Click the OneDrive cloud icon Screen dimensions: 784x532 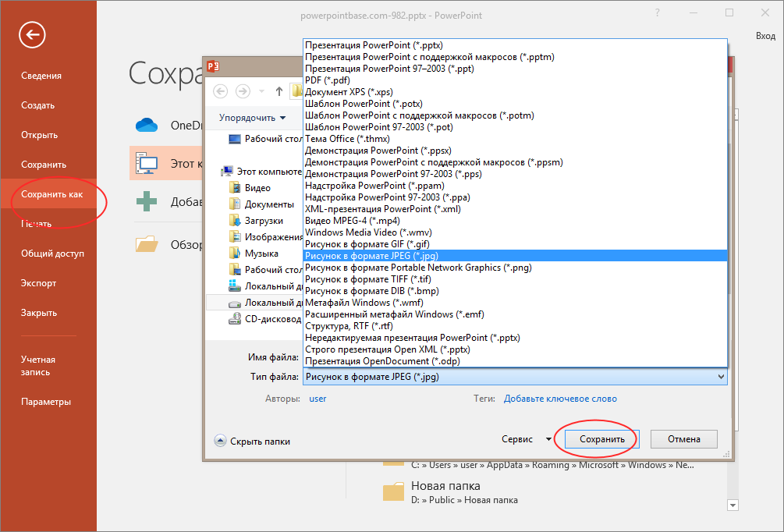click(x=147, y=125)
